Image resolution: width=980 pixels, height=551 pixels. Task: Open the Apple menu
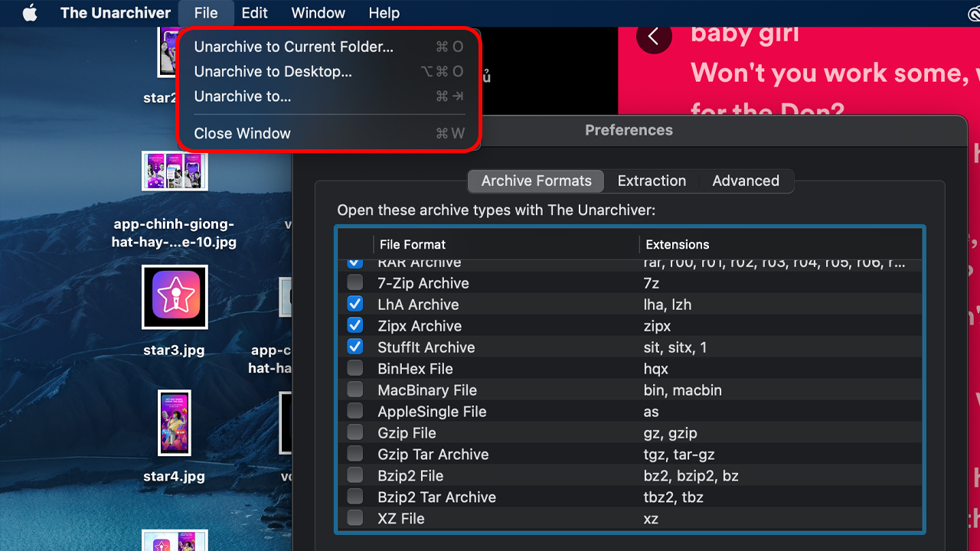pos(30,13)
